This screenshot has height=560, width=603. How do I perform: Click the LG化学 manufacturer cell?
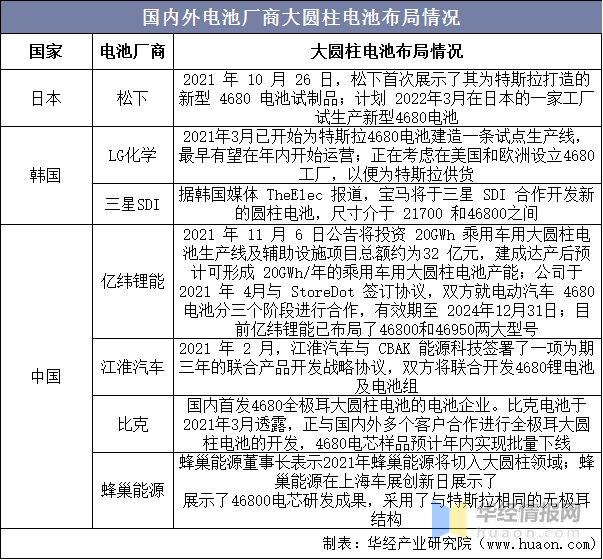pos(133,155)
